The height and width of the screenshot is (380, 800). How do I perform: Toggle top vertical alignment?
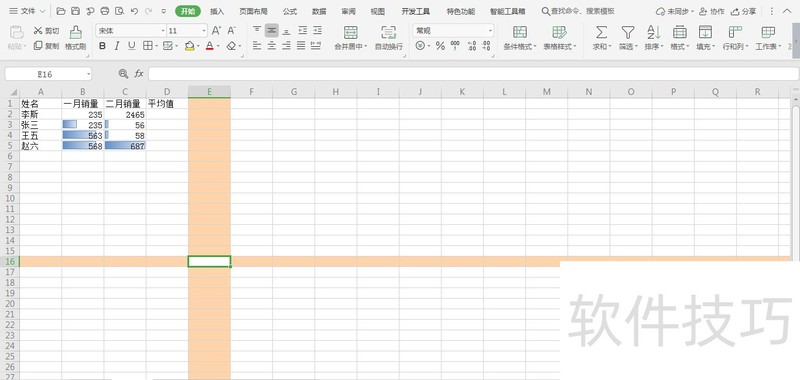coord(257,30)
